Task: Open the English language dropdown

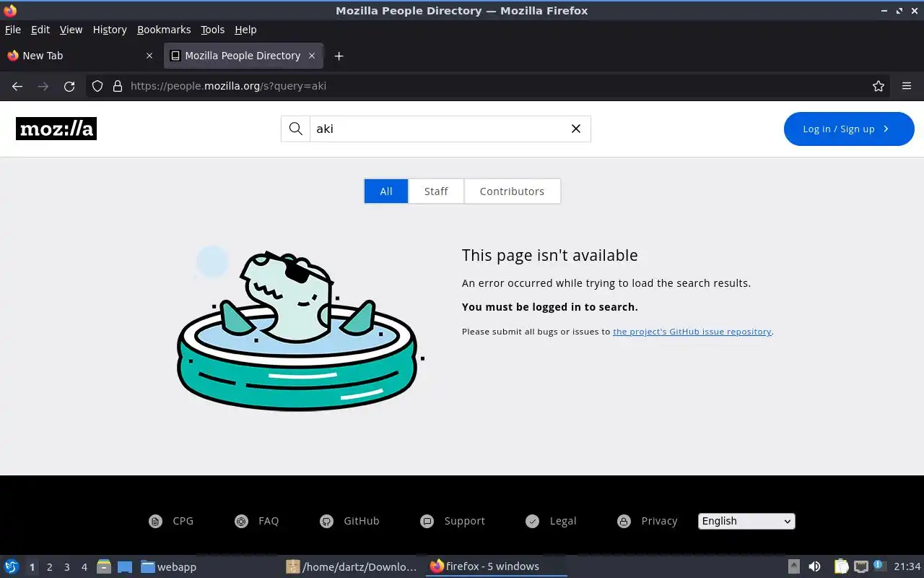Action: 746,521
